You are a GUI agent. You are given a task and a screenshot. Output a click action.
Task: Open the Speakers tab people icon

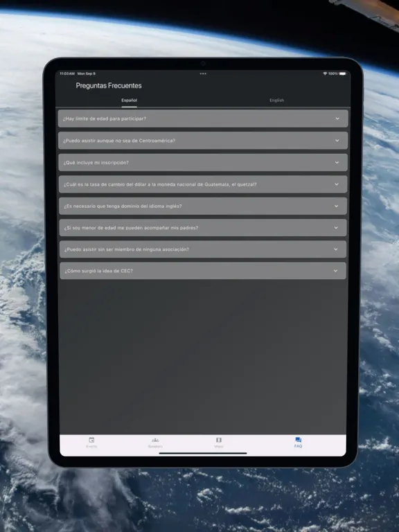tap(155, 440)
